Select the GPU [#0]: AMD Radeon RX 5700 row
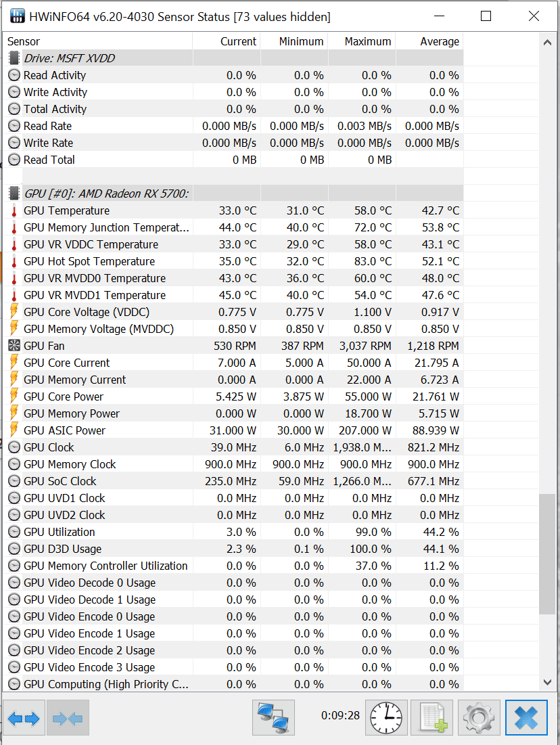Screen dimensions: 560x745 point(233,194)
